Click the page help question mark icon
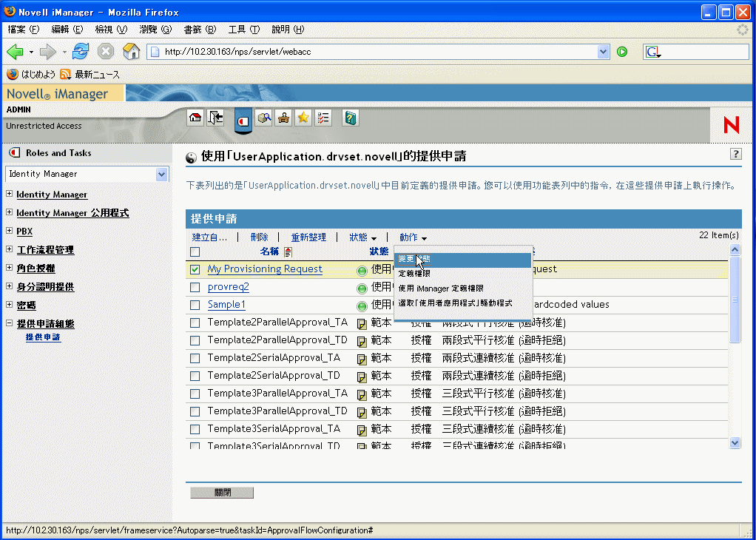This screenshot has width=756, height=540. tap(735, 154)
